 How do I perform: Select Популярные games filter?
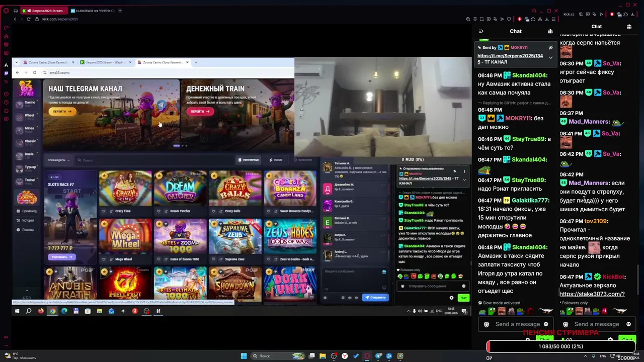[x=249, y=160]
